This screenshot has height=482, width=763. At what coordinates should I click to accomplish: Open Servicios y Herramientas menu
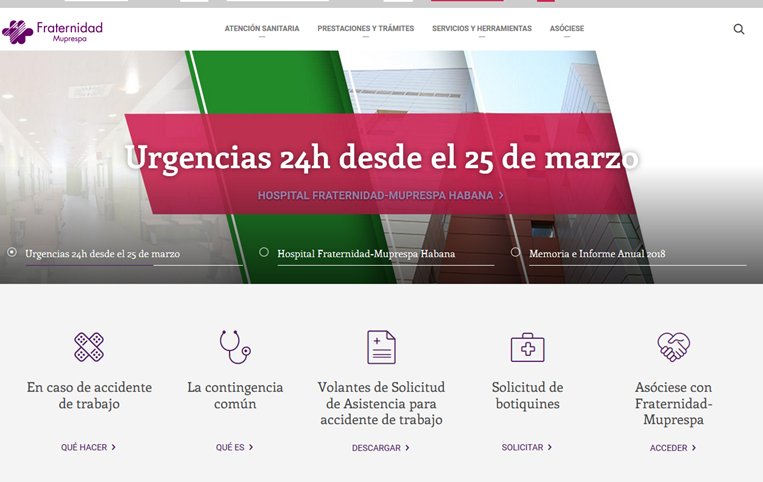tap(482, 29)
